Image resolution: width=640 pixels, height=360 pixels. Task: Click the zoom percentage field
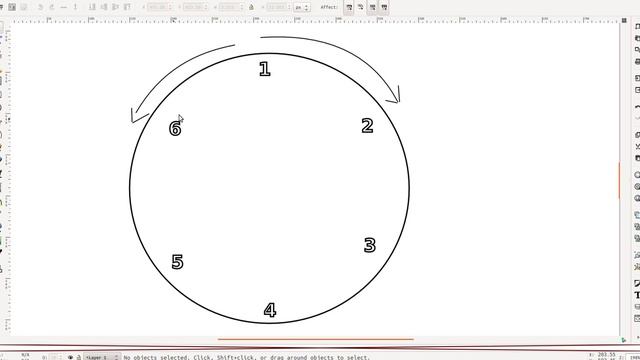[x=633, y=358]
